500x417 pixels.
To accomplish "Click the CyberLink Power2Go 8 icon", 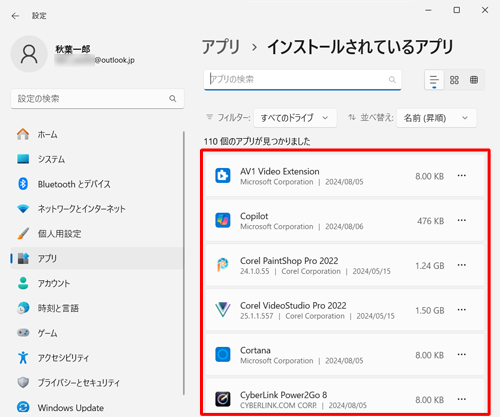I will click(x=223, y=399).
